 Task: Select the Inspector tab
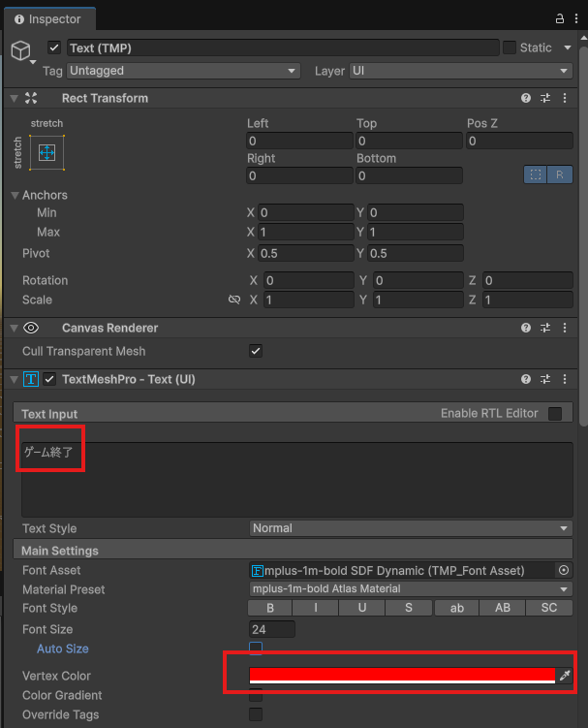tap(47, 18)
